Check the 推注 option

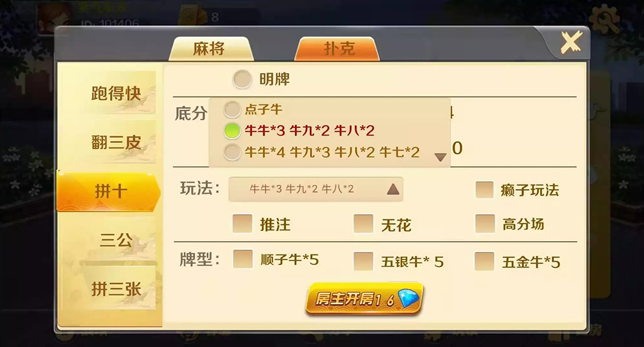tap(242, 224)
